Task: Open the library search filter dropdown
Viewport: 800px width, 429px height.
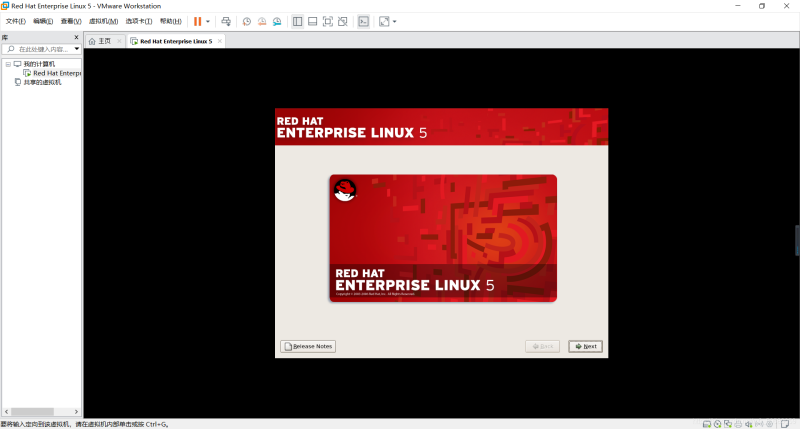Action: pyautogui.click(x=77, y=49)
